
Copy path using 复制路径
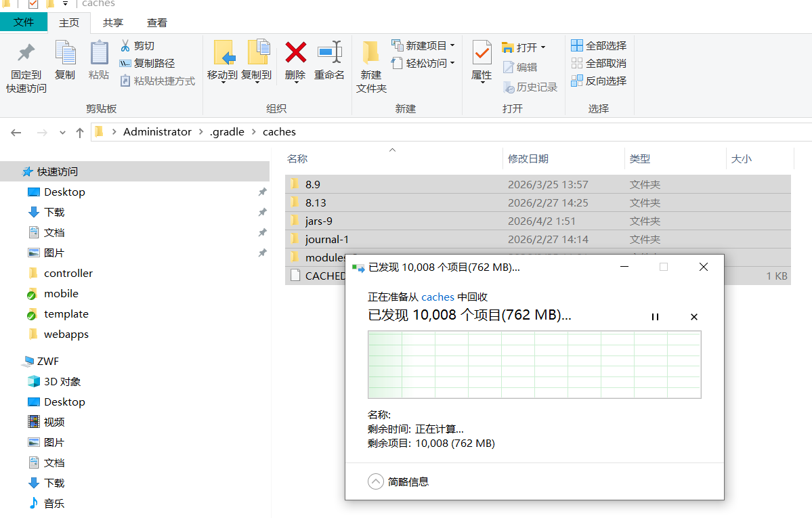pyautogui.click(x=148, y=63)
